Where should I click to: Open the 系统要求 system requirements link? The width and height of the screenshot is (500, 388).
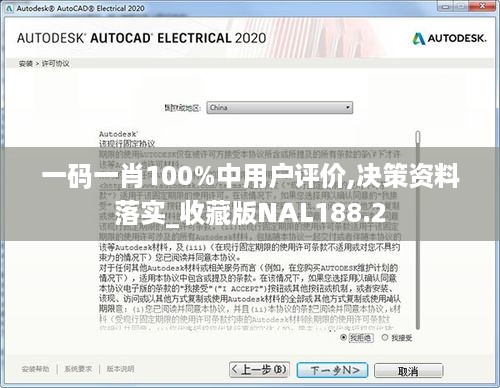tap(78, 369)
